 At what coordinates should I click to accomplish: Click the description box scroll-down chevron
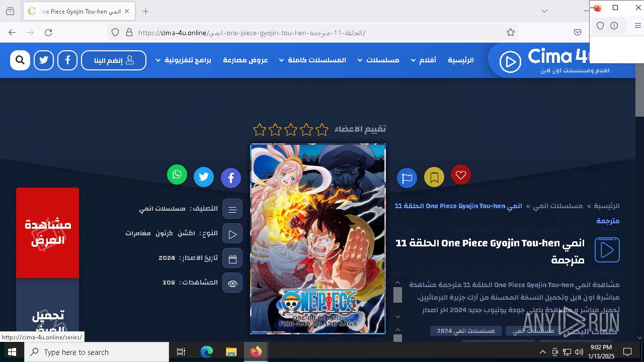[397, 316]
